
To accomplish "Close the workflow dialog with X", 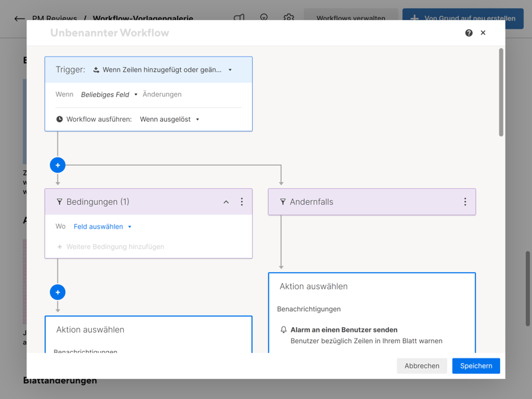I will click(483, 33).
